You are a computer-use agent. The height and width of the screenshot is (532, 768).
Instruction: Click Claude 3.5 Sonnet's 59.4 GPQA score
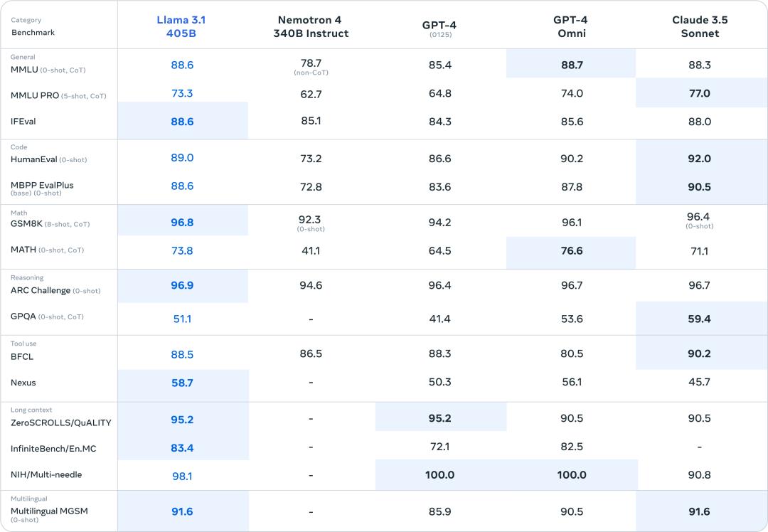[x=699, y=319]
